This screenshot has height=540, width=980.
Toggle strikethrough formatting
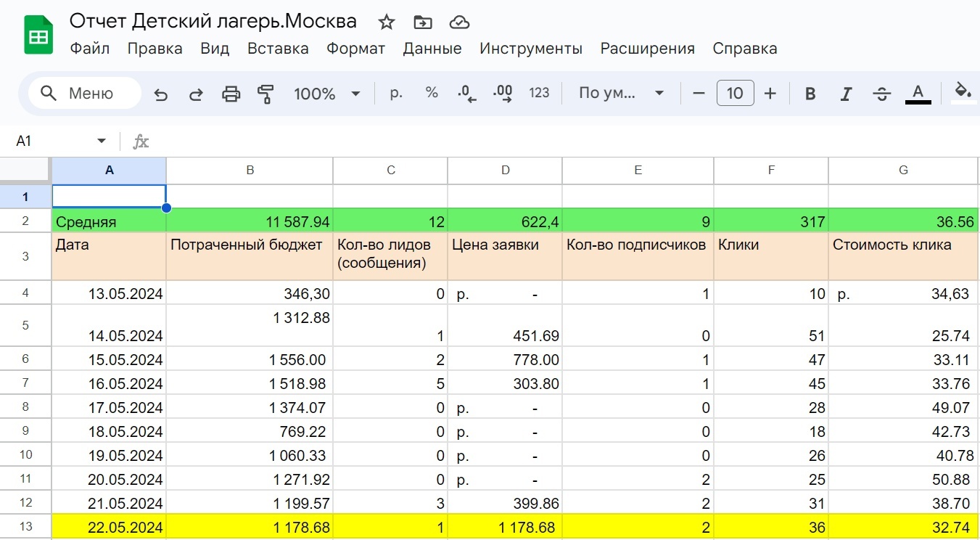click(x=882, y=94)
